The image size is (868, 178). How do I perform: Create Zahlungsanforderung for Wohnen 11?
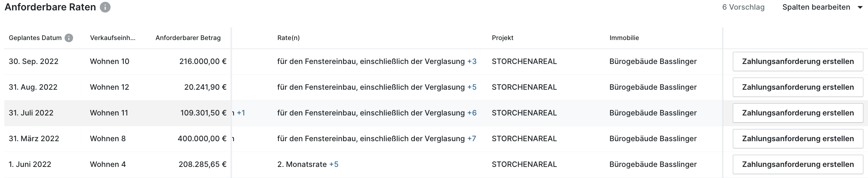click(x=798, y=113)
